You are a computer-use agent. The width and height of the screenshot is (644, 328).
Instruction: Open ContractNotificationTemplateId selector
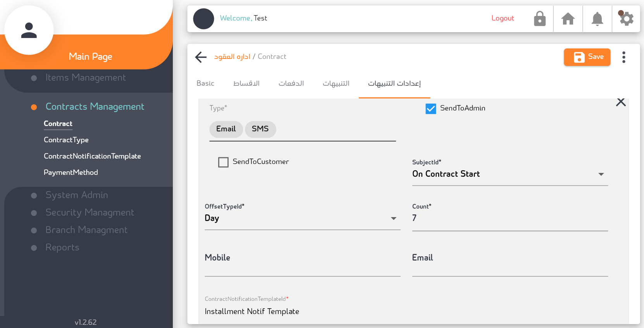coord(302,311)
